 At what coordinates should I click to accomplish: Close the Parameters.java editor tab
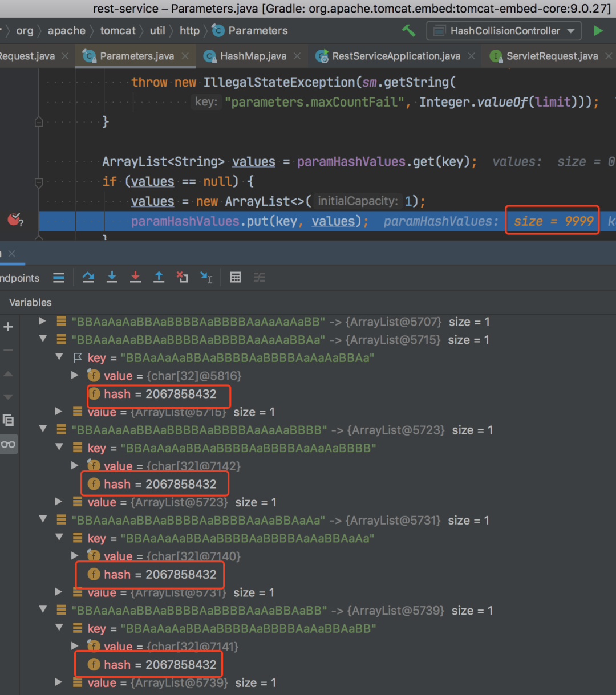[x=185, y=56]
